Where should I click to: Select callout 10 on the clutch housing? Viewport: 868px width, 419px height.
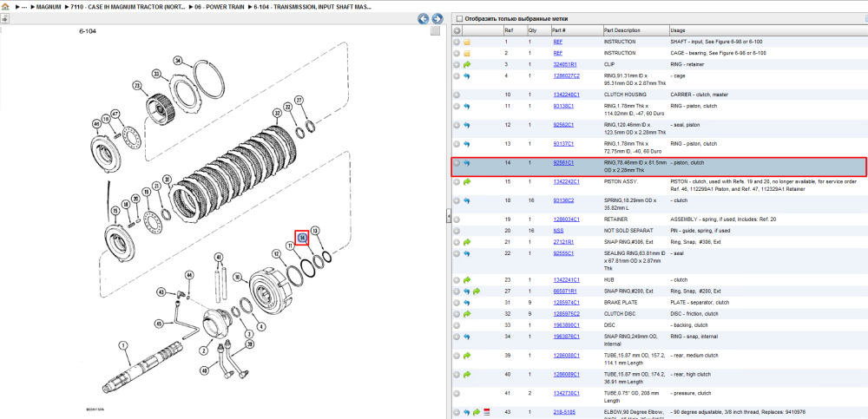click(x=237, y=276)
